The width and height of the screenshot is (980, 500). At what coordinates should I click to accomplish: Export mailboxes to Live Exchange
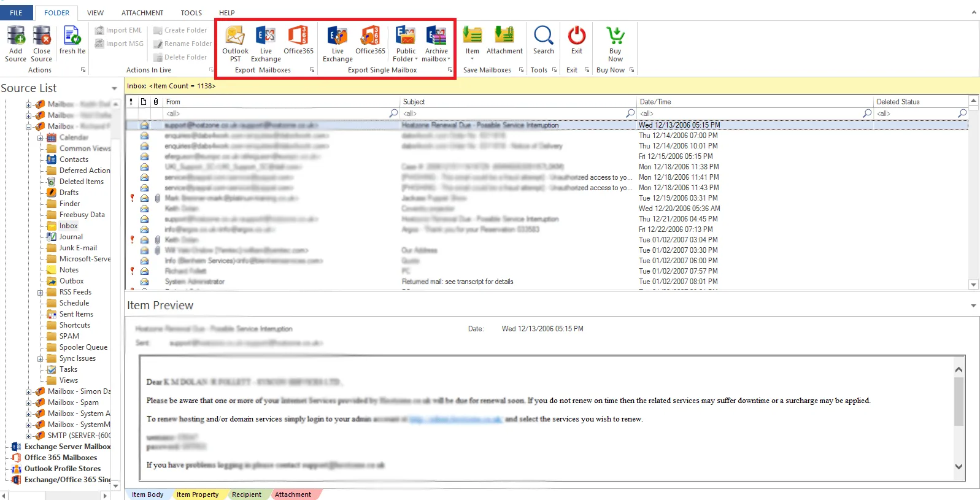(266, 44)
